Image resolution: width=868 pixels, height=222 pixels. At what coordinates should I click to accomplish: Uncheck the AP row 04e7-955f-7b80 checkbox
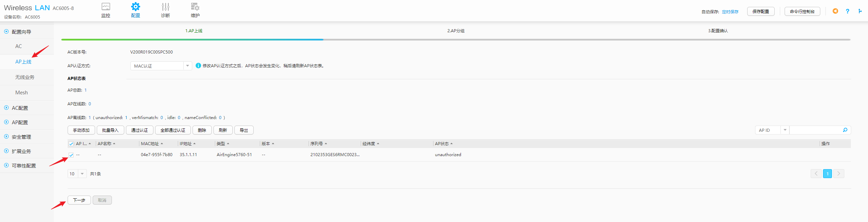click(71, 155)
